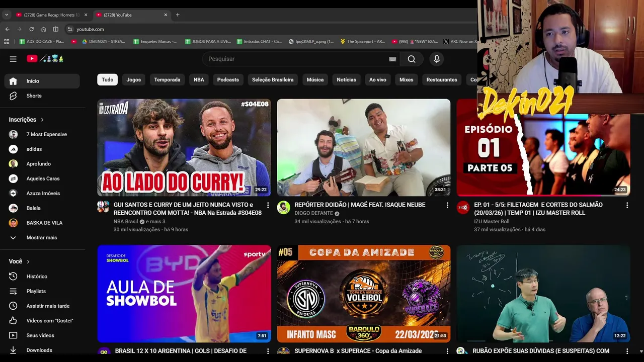This screenshot has height=362, width=644.
Task: Open Aprofundo channel subscription
Action: [x=42, y=164]
